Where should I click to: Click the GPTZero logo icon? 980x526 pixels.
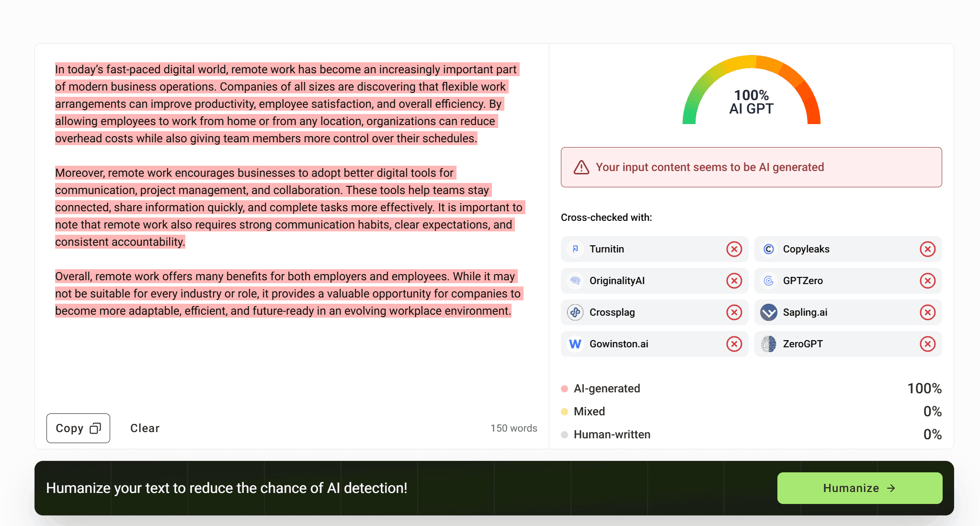[x=769, y=281]
